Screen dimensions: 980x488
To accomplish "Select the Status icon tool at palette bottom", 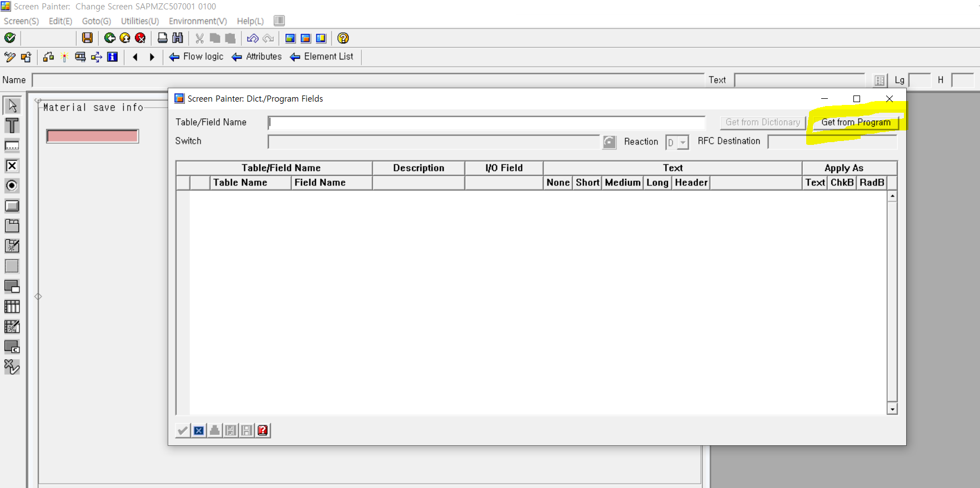I will click(12, 367).
